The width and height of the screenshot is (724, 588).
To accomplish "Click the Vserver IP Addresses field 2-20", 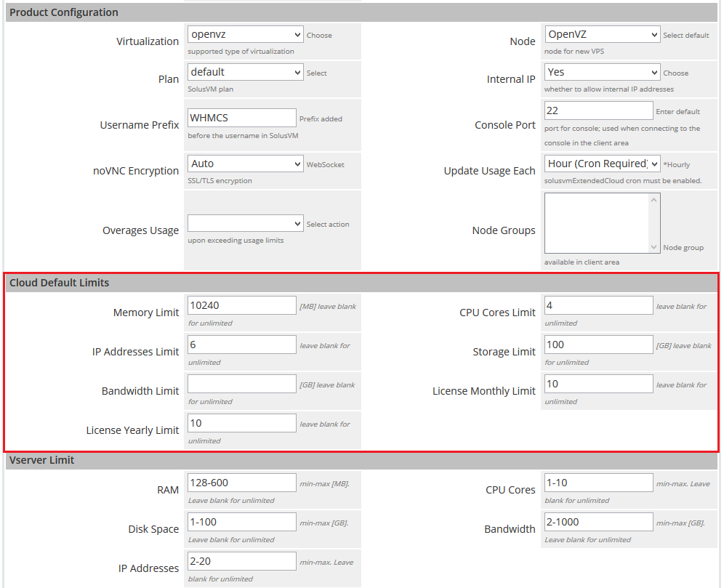I will coord(242,561).
